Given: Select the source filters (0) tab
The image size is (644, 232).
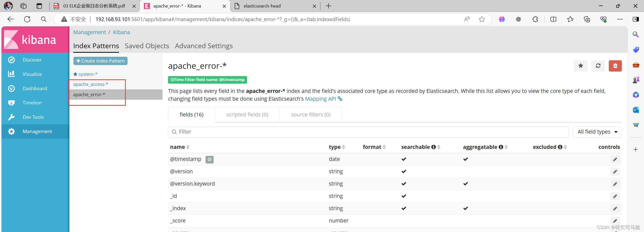Looking at the screenshot, I should click(x=311, y=115).
